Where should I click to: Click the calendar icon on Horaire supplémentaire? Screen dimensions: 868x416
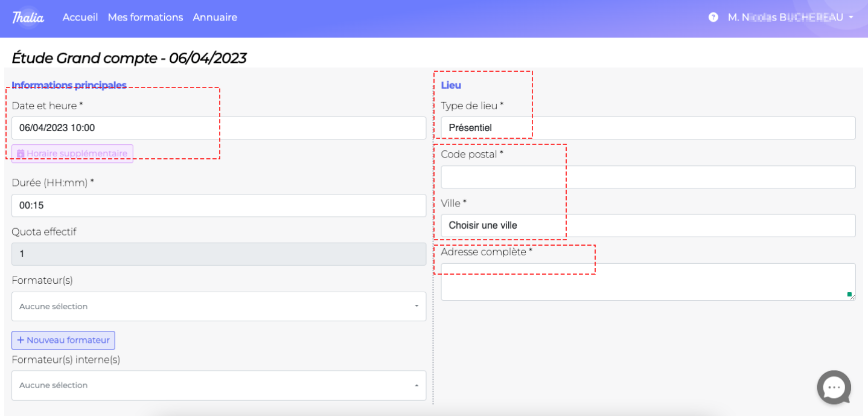pos(21,154)
